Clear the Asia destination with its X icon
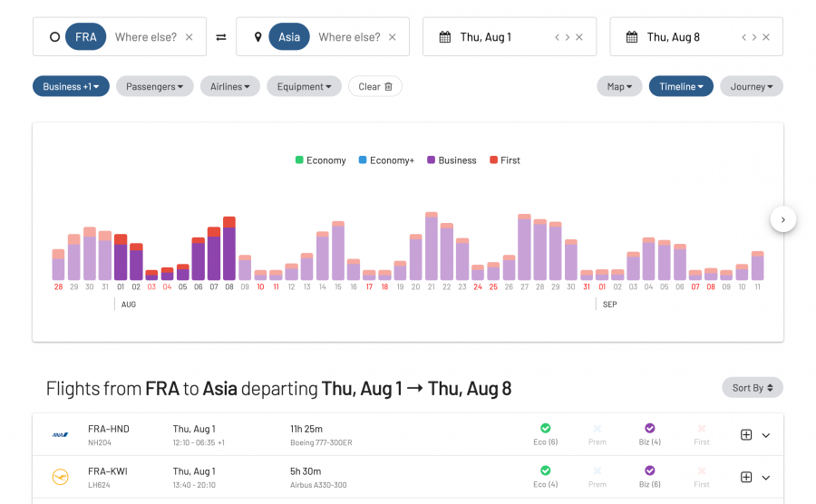The width and height of the screenshot is (816, 504). tap(392, 37)
